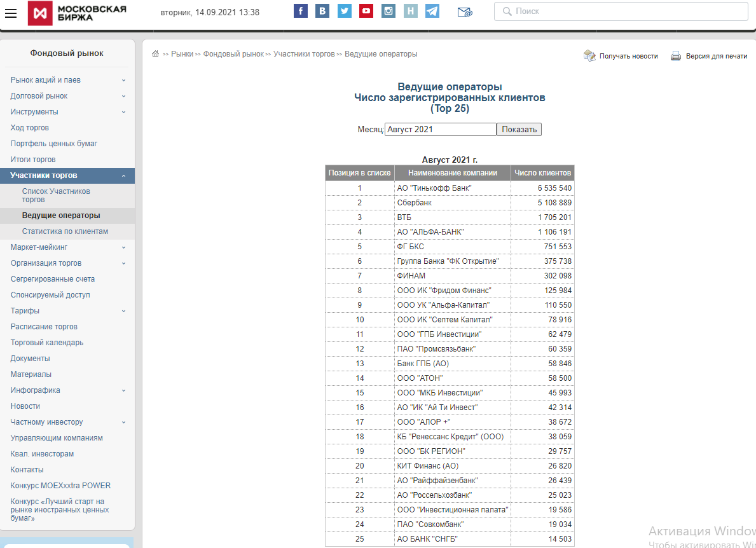Open Документы menu item
This screenshot has width=756, height=548.
[30, 359]
